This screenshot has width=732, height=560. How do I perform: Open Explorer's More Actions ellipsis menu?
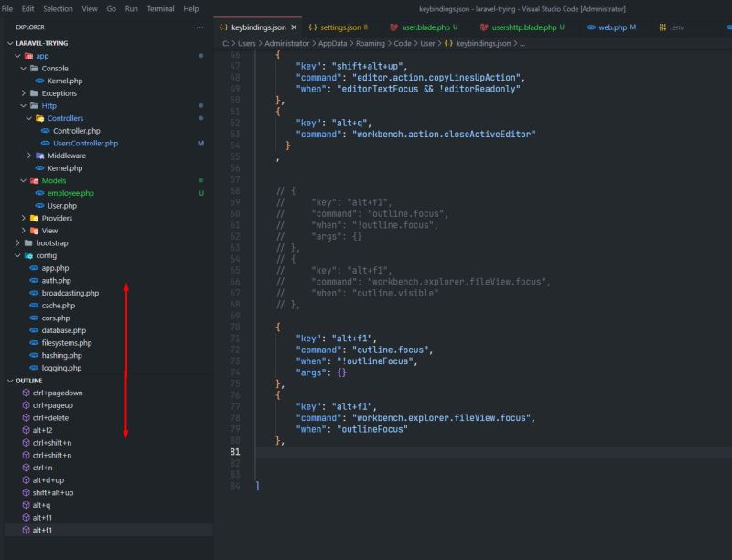[x=199, y=27]
